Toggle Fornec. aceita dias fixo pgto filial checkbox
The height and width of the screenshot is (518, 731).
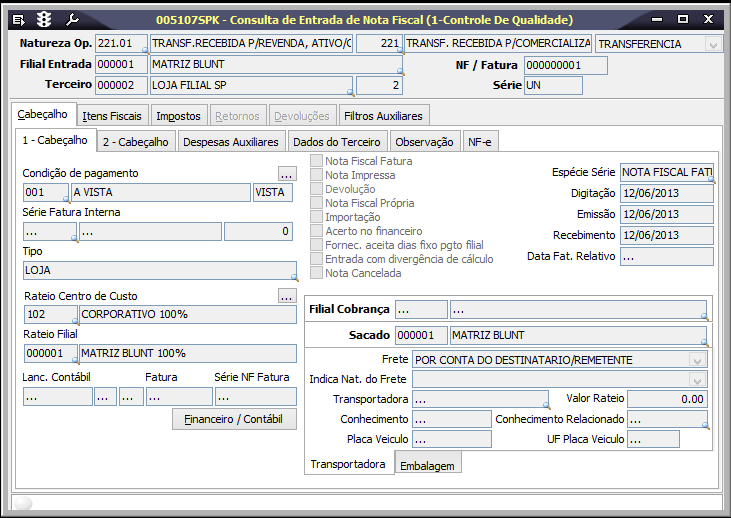pyautogui.click(x=317, y=245)
